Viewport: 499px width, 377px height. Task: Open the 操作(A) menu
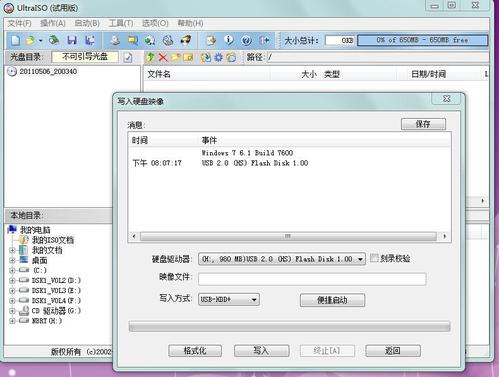pos(53,23)
